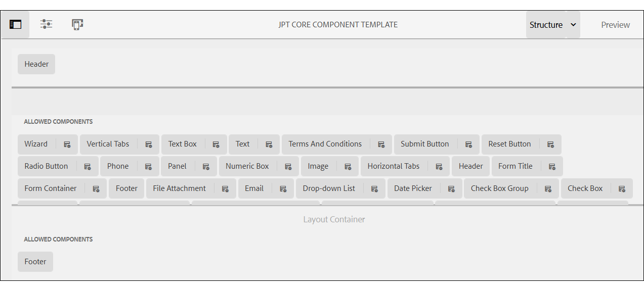Configure the Text Box component policy
The image size is (644, 291).
[x=216, y=144]
